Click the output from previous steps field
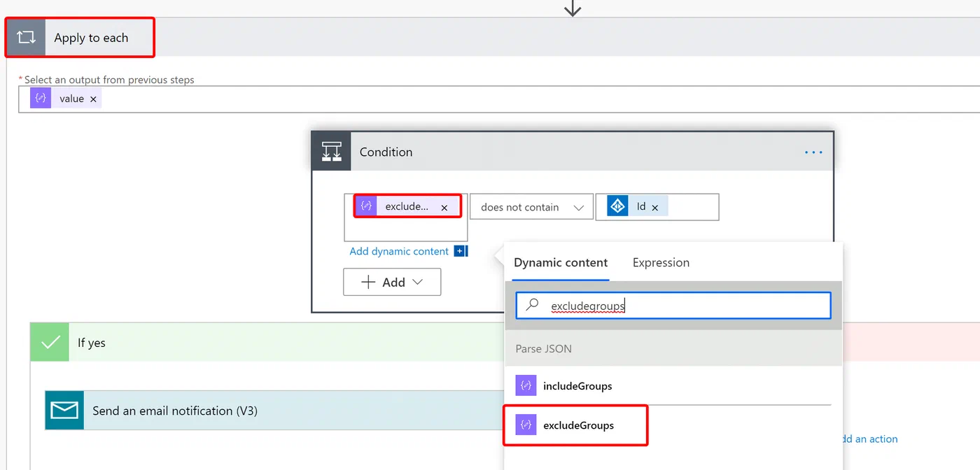This screenshot has width=980, height=470. click(499, 99)
